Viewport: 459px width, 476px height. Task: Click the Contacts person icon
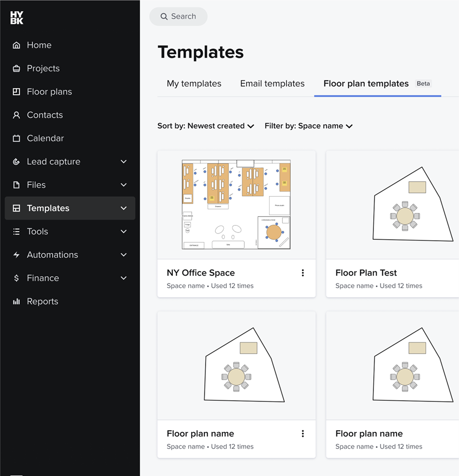click(16, 115)
